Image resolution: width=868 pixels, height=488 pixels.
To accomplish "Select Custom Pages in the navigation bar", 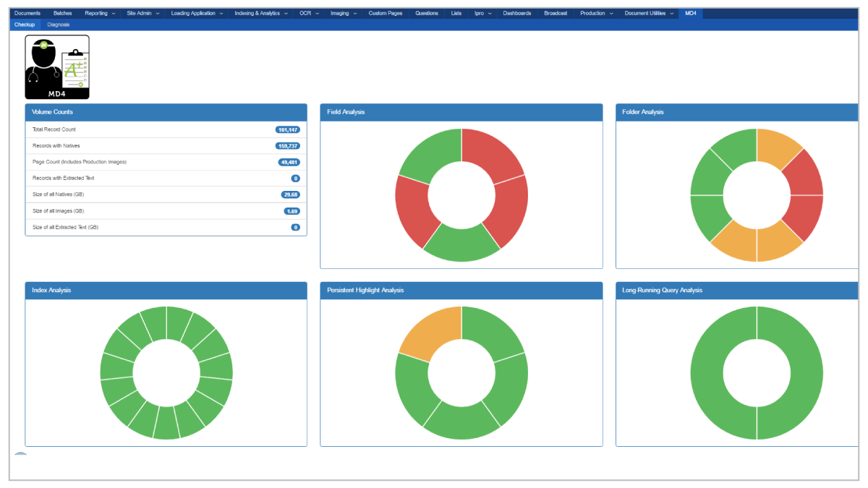I will (x=386, y=13).
